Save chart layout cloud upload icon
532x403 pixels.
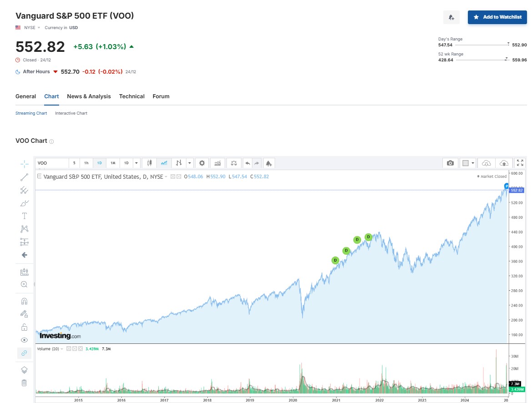pos(504,163)
